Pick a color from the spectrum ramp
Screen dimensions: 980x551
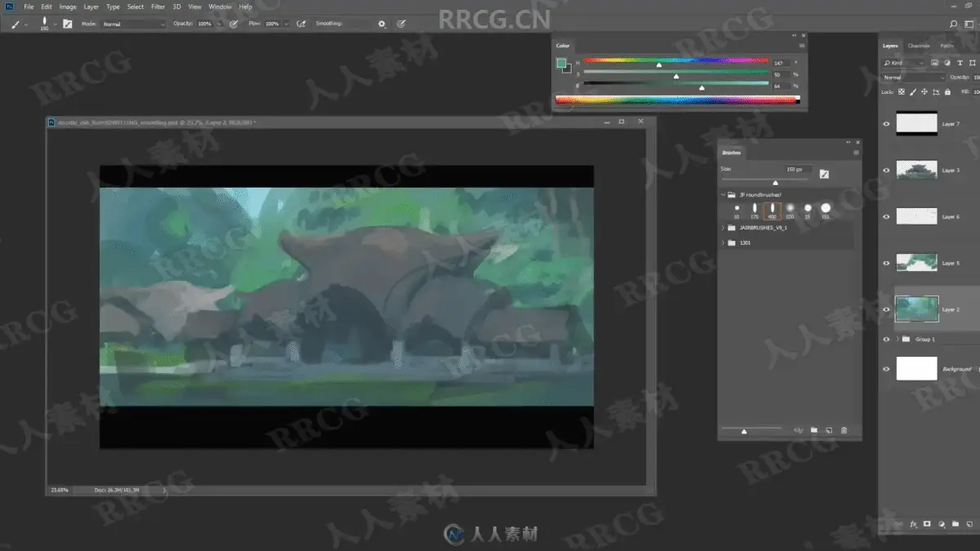[676, 100]
